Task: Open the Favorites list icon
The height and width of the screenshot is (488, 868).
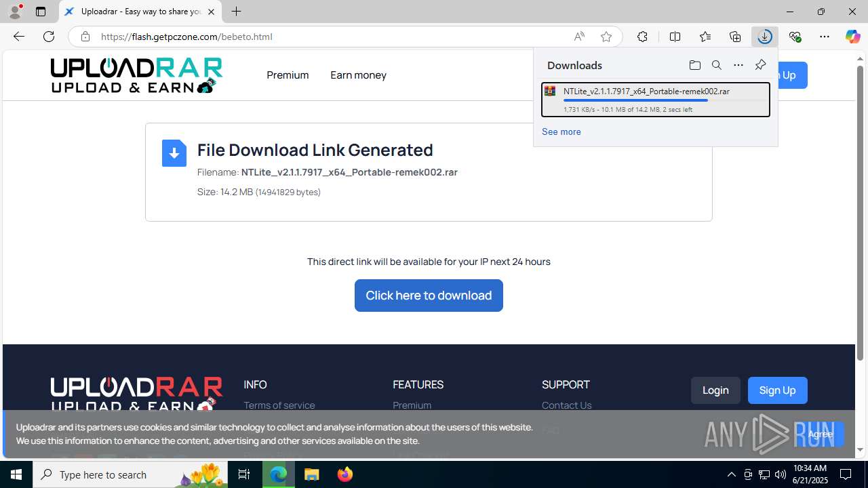Action: (705, 37)
